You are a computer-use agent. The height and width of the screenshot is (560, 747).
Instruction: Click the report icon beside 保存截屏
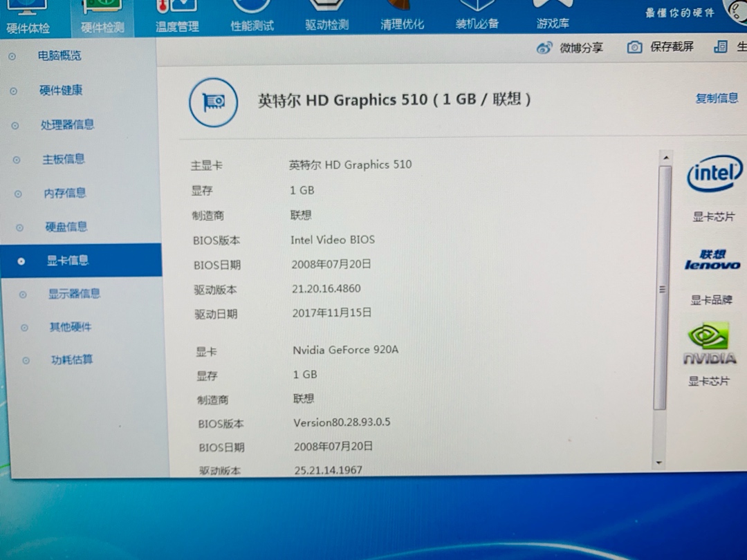(x=721, y=46)
